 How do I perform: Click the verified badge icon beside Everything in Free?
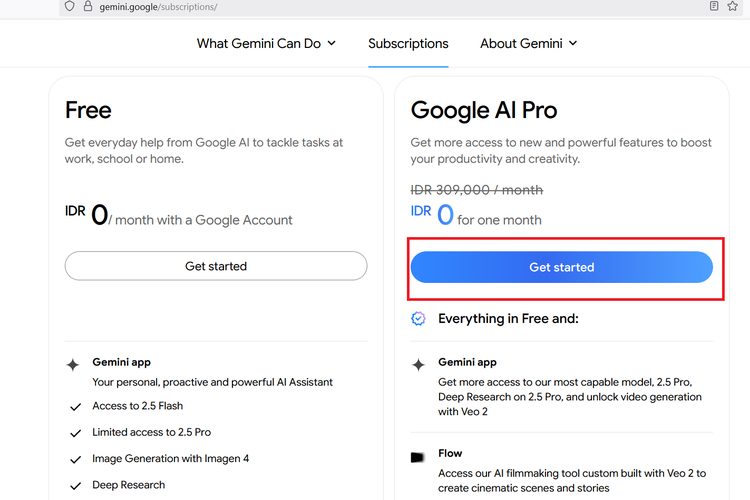click(418, 319)
